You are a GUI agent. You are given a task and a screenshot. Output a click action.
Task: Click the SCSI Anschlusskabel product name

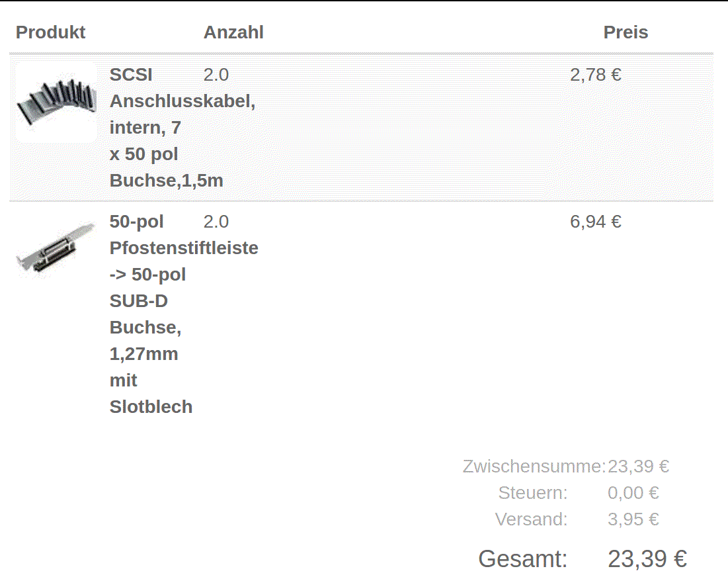coord(182,127)
